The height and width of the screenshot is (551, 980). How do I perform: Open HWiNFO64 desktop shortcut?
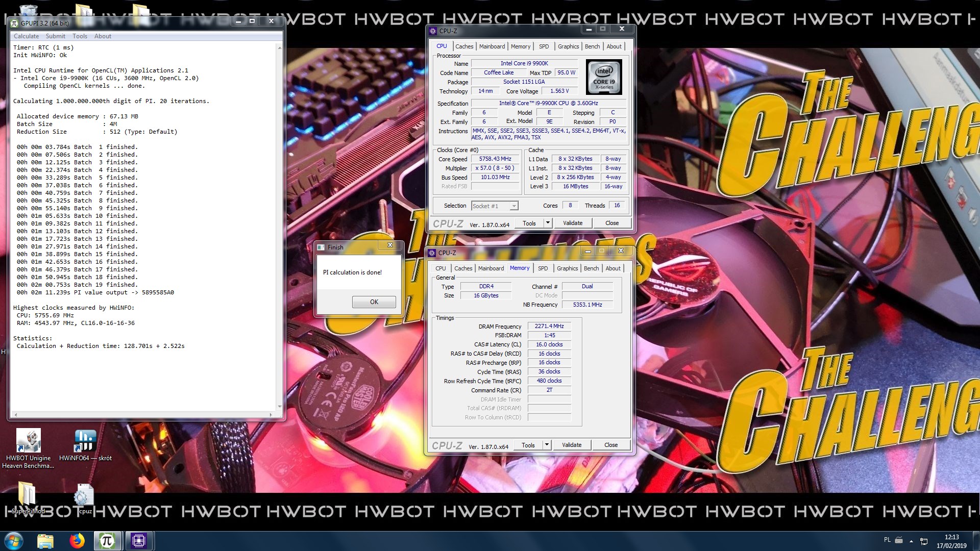[85, 445]
